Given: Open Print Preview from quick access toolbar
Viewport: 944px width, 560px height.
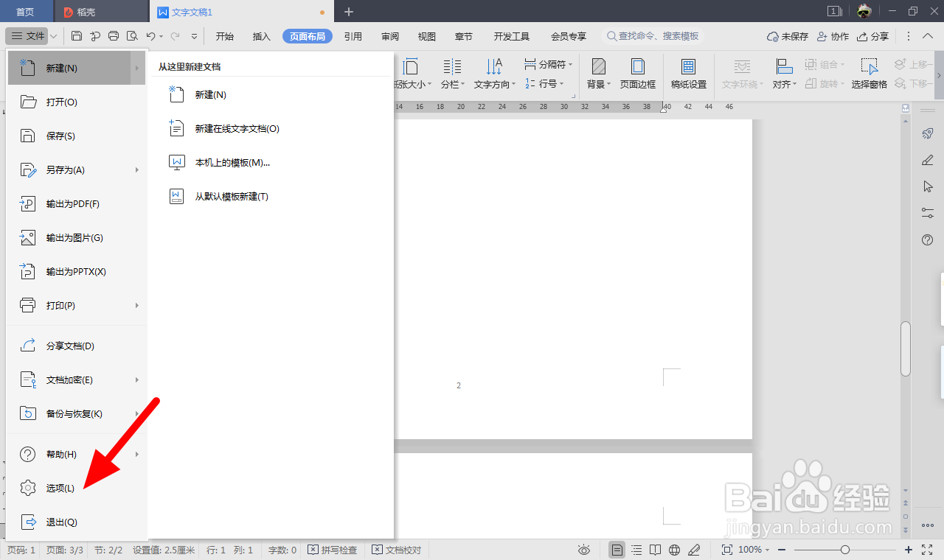Looking at the screenshot, I should (x=132, y=36).
